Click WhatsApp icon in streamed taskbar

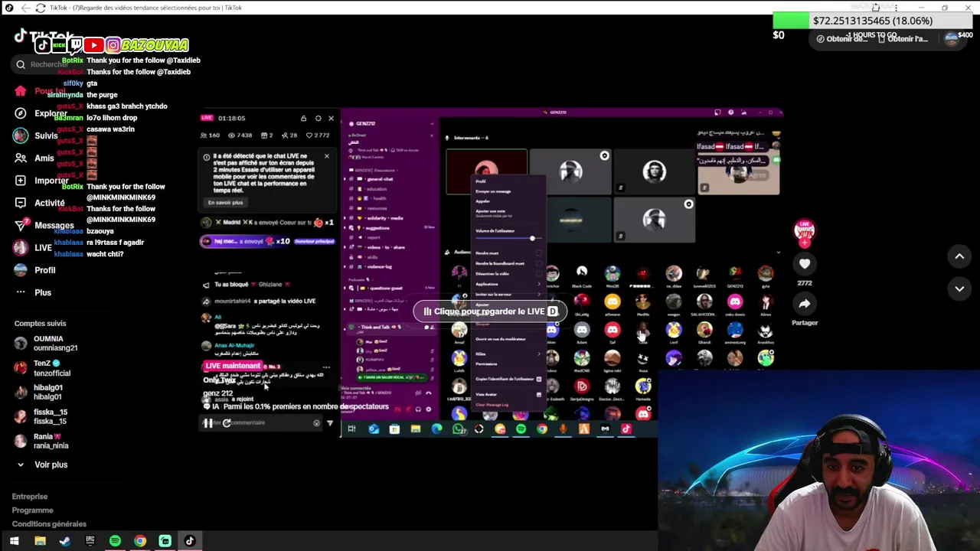(458, 429)
